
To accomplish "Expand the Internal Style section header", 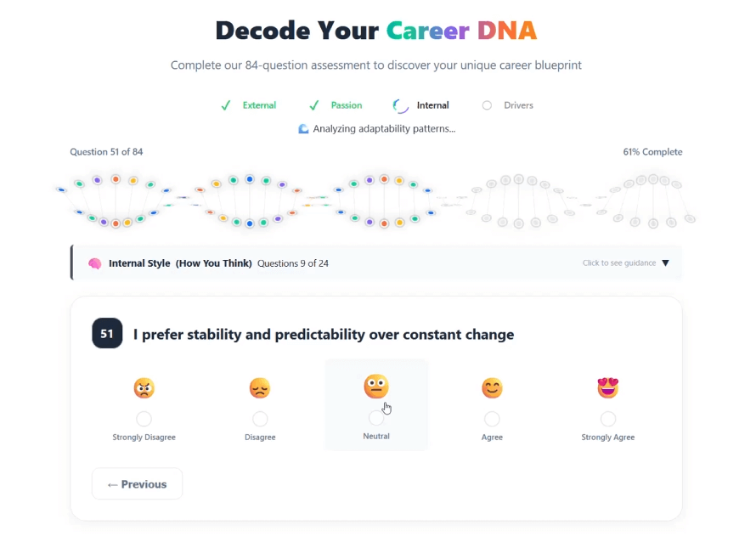I will click(x=374, y=263).
